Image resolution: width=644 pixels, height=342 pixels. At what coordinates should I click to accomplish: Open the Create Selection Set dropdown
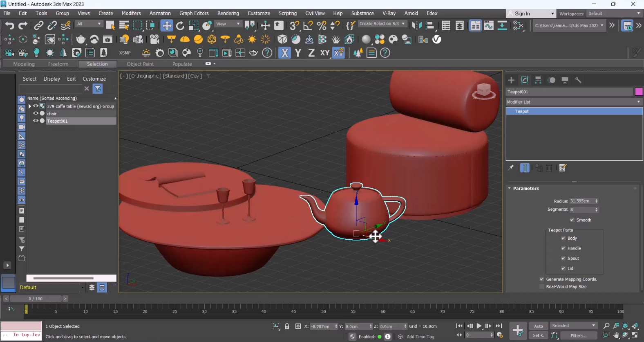[382, 24]
